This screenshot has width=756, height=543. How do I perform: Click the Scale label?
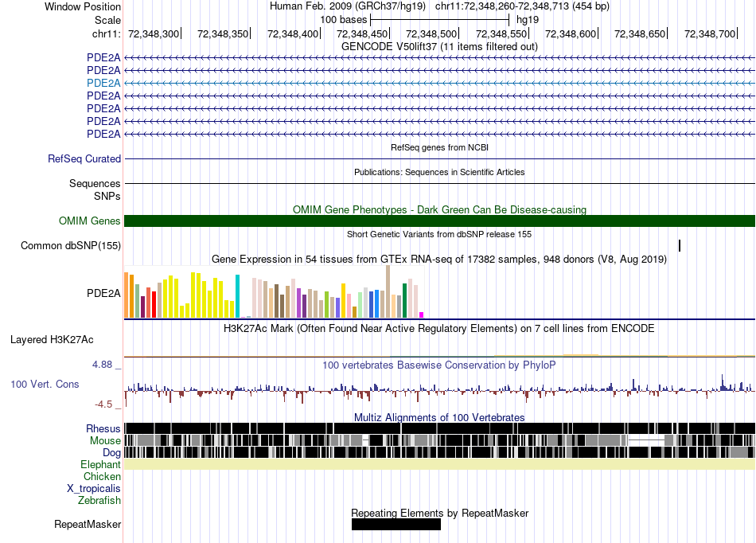point(107,20)
